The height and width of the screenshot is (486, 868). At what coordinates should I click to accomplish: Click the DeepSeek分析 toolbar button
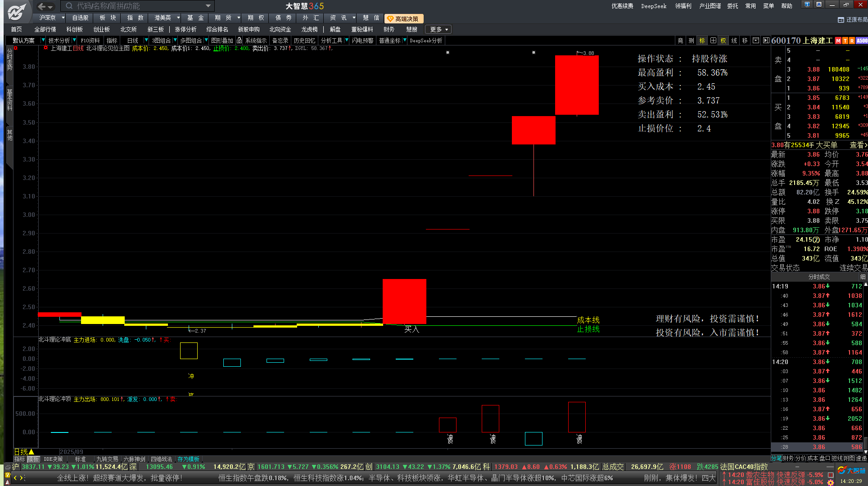[x=426, y=40]
